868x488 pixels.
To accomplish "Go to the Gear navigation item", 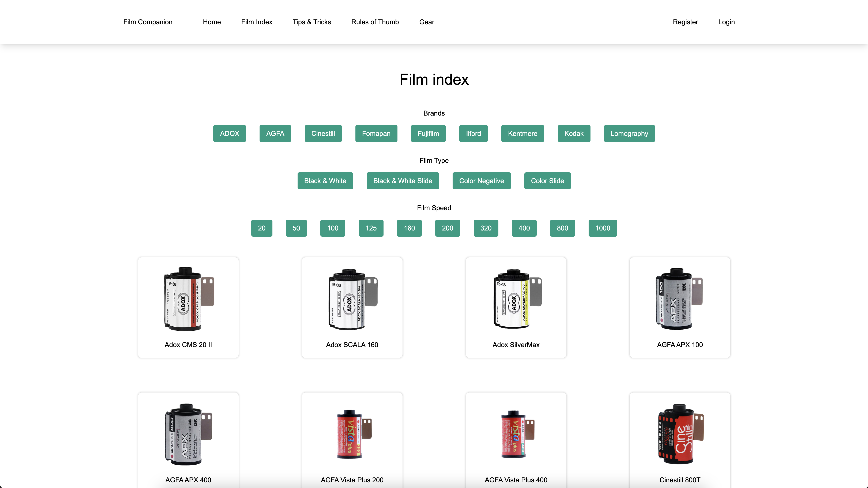I will click(426, 22).
